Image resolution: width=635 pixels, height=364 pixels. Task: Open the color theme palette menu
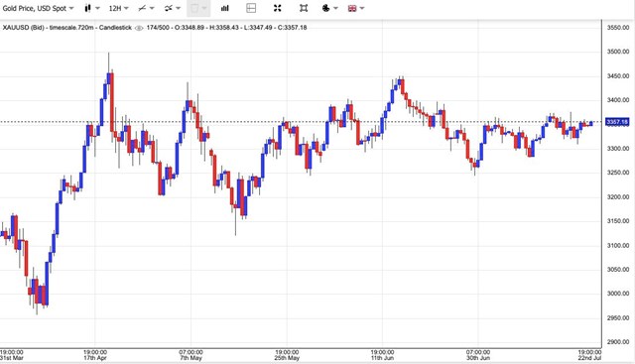point(329,8)
